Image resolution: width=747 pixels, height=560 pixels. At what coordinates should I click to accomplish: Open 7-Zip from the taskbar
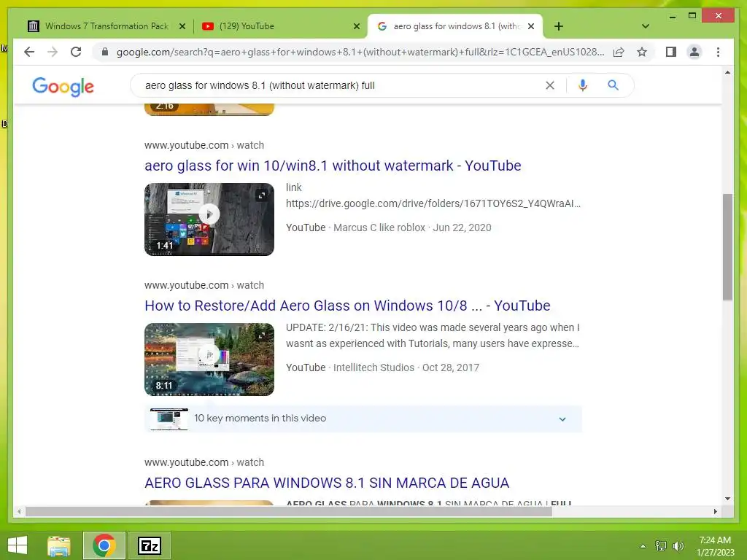point(149,545)
